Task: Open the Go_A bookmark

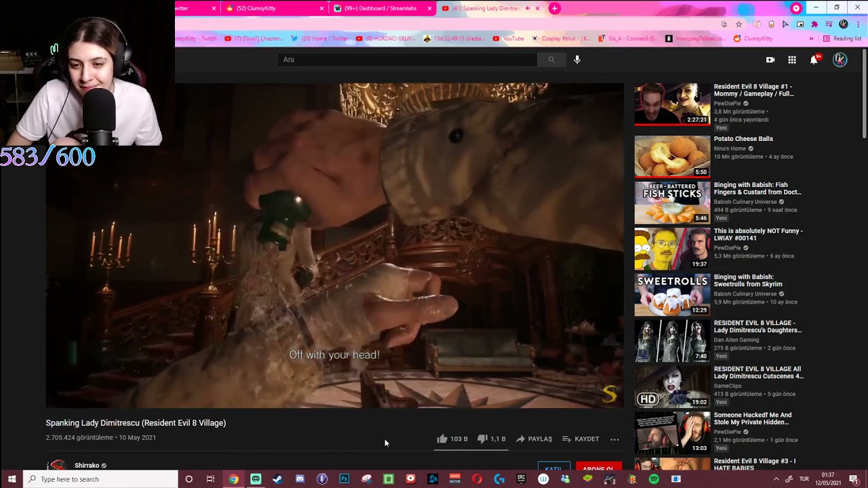Action: point(629,39)
